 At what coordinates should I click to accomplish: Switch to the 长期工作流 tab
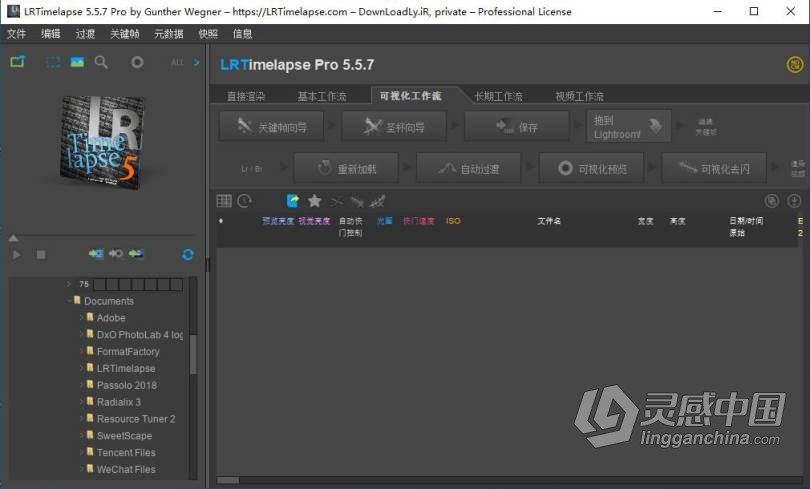(x=499, y=97)
